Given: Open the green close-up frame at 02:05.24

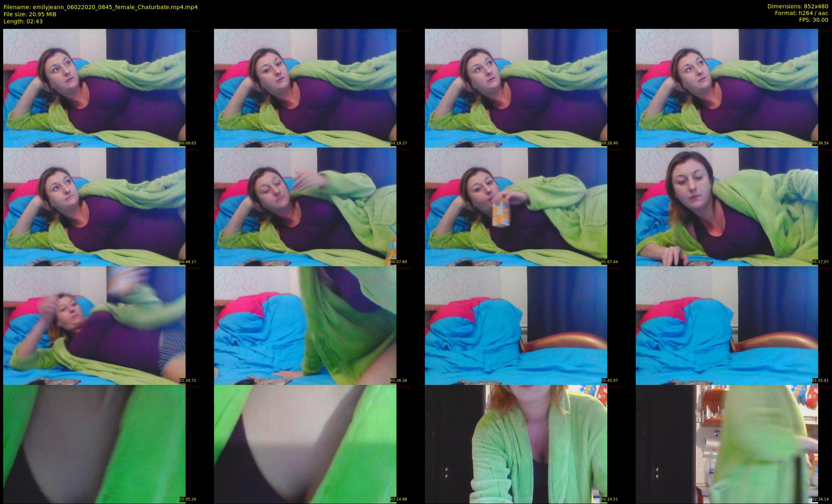Looking at the screenshot, I should tap(94, 444).
